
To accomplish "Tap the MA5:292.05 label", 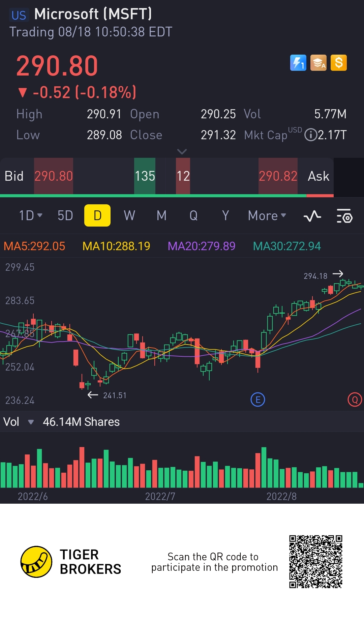I will coord(34,246).
